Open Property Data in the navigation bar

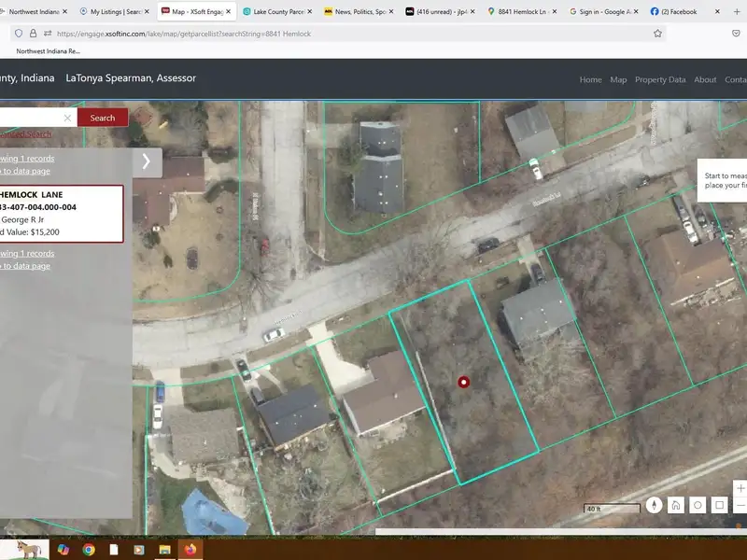[x=660, y=79]
